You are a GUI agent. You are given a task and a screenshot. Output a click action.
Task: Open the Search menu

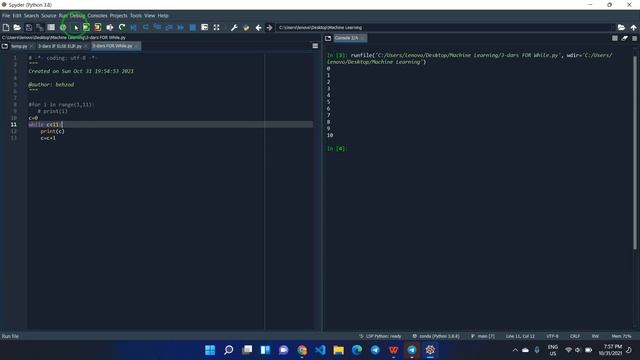pos(31,16)
